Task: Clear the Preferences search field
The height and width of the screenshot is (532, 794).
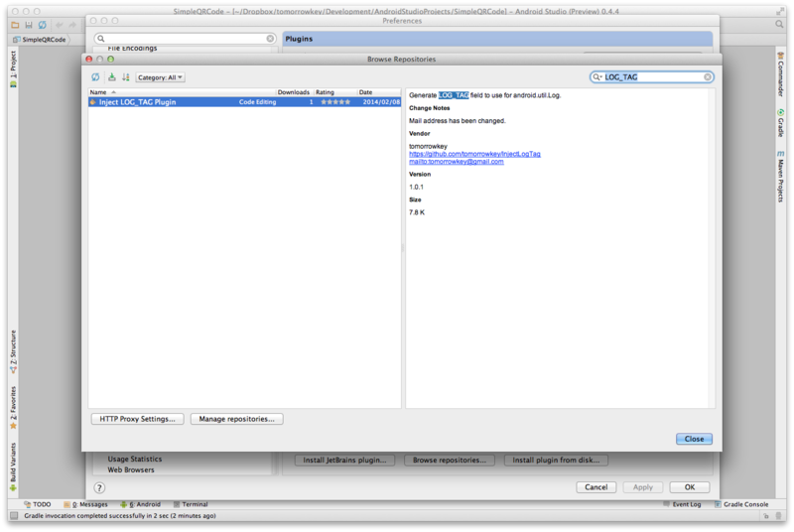Action: pyautogui.click(x=270, y=39)
